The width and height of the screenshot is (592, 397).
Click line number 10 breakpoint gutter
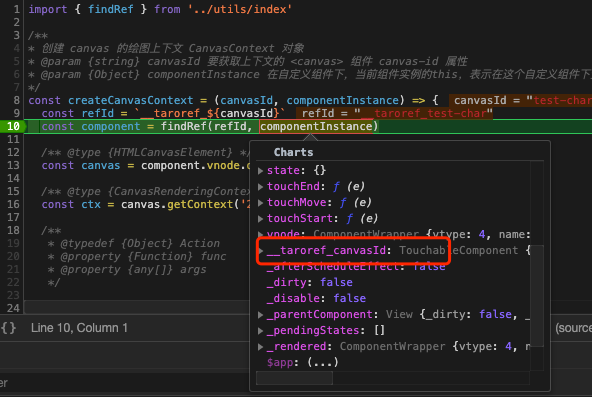pos(13,126)
